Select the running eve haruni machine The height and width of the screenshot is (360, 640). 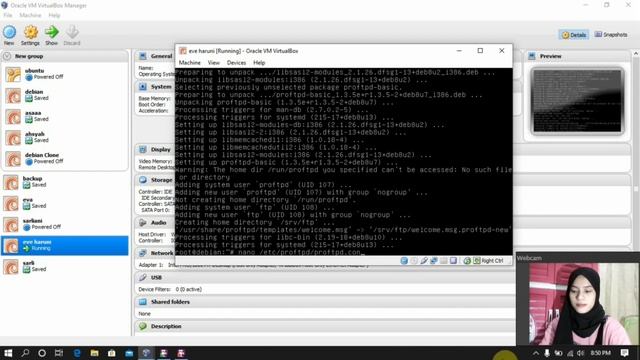(65, 246)
